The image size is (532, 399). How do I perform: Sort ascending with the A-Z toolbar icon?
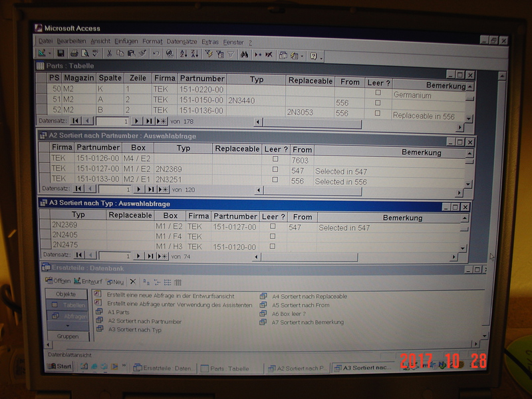click(183, 54)
